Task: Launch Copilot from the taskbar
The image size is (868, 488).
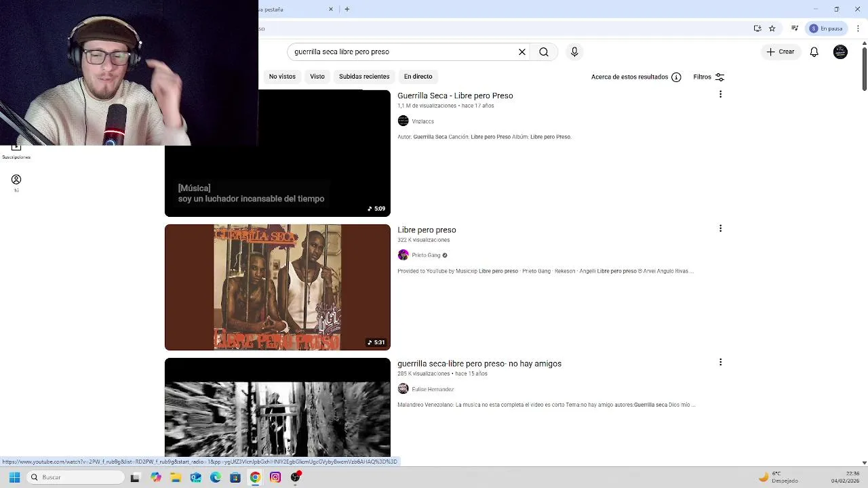Action: [156, 477]
